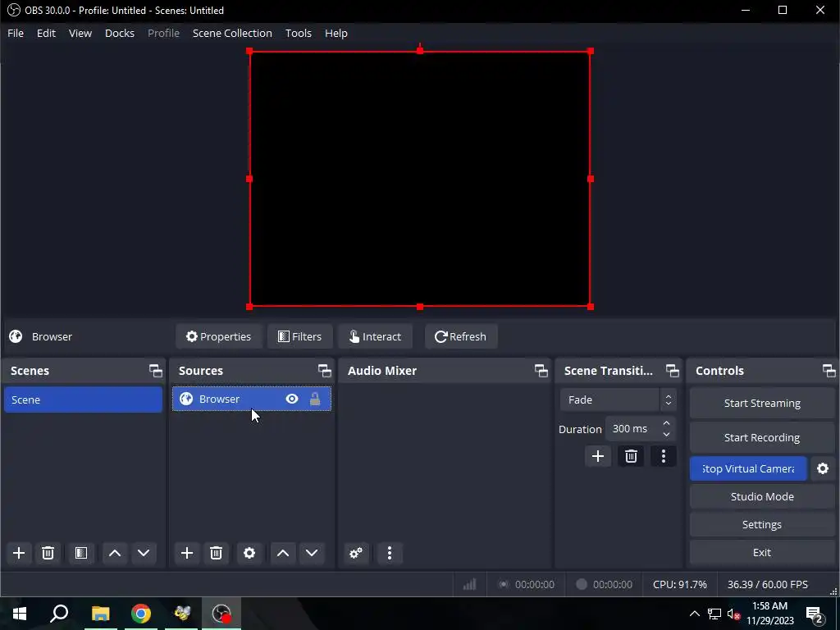The width and height of the screenshot is (840, 630).
Task: Toggle Studio Mode
Action: coord(762,496)
